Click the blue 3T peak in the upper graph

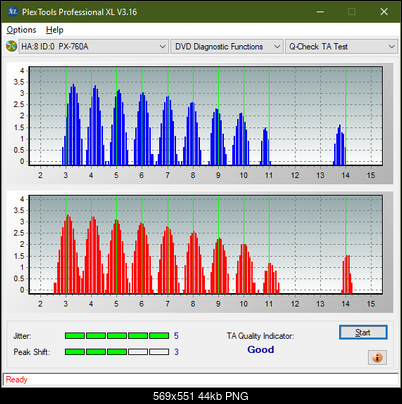pos(72,125)
